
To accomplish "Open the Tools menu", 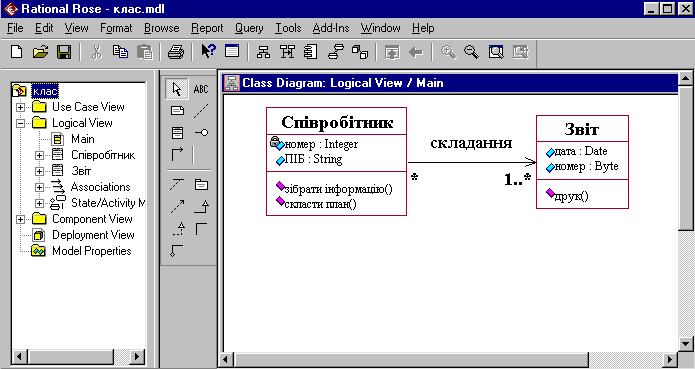I will (288, 28).
